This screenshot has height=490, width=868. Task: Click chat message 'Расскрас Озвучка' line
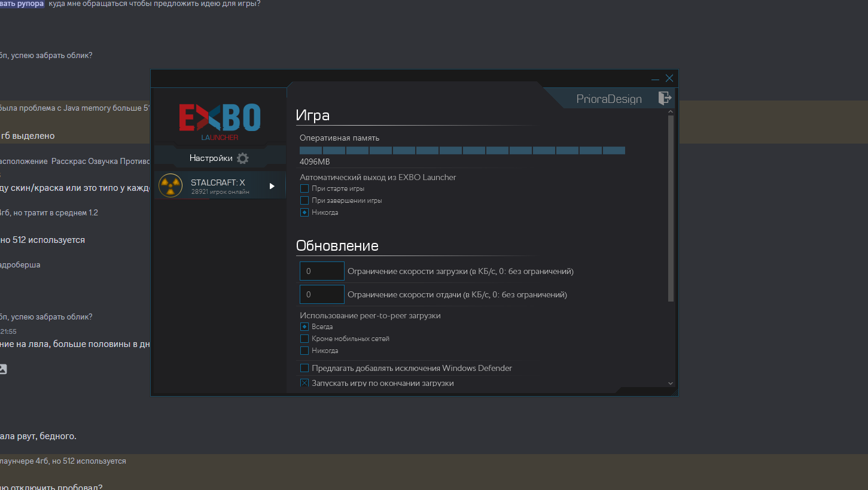pyautogui.click(x=75, y=162)
